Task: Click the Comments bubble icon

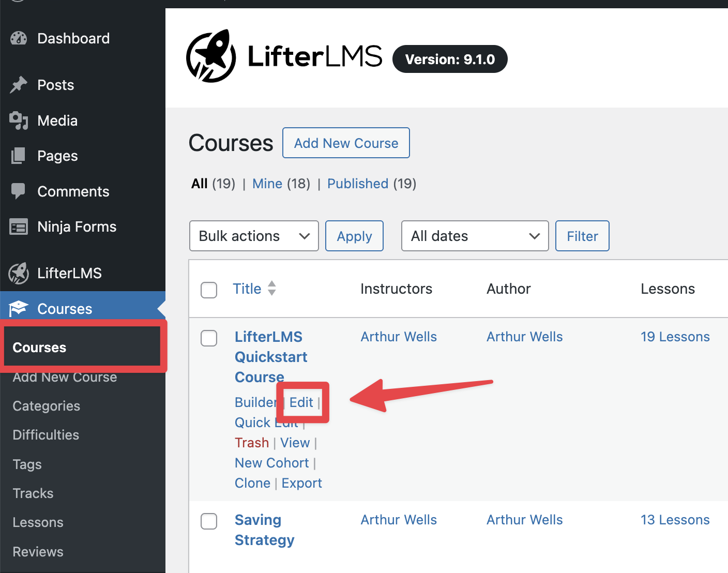Action: [x=19, y=191]
